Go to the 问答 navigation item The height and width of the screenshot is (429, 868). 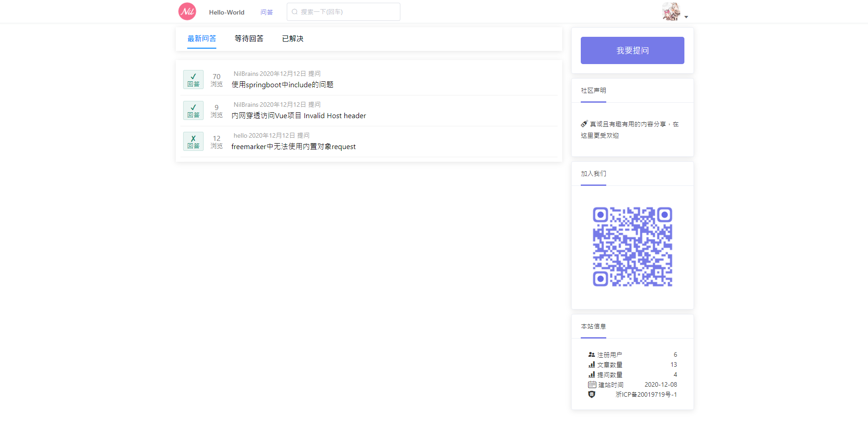(x=267, y=12)
